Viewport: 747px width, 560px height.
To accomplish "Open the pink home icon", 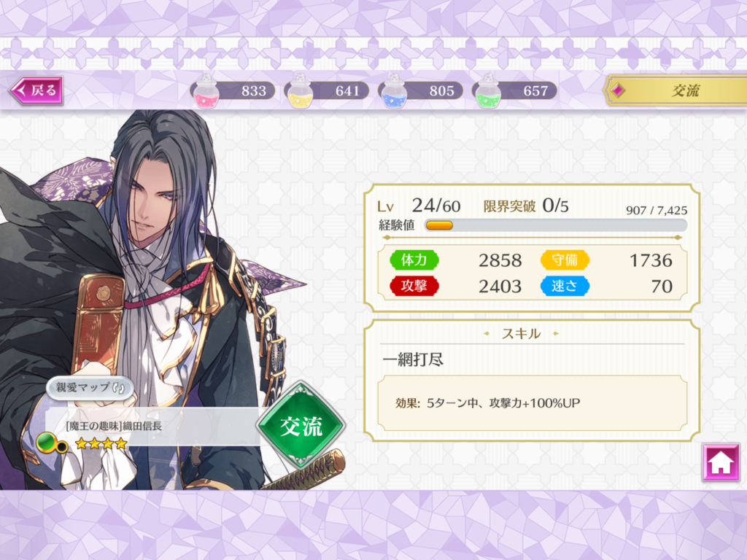I will pos(721,462).
